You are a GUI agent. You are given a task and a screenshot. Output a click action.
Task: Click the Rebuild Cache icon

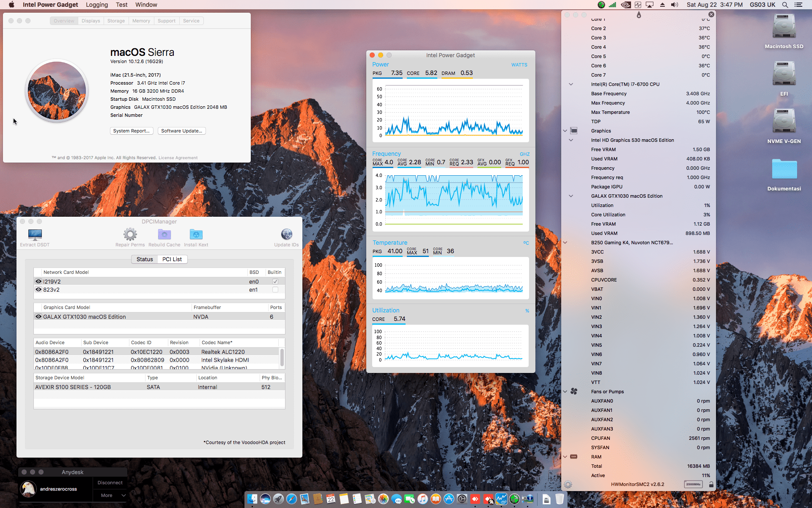(x=164, y=235)
